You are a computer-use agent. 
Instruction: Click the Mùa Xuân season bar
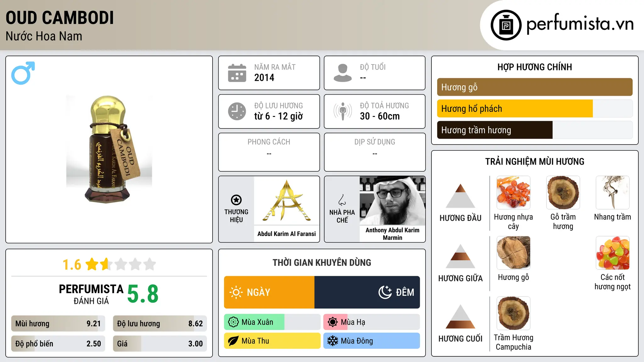pyautogui.click(x=272, y=322)
